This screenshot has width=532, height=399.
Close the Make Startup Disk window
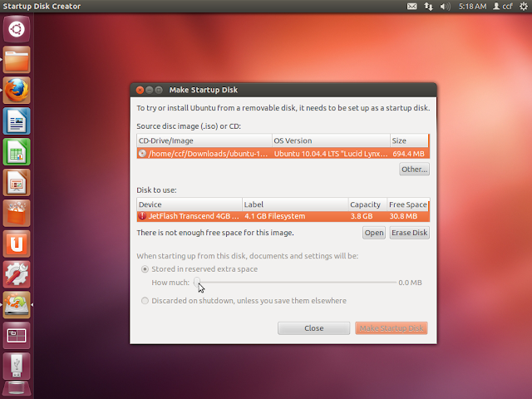pyautogui.click(x=140, y=90)
